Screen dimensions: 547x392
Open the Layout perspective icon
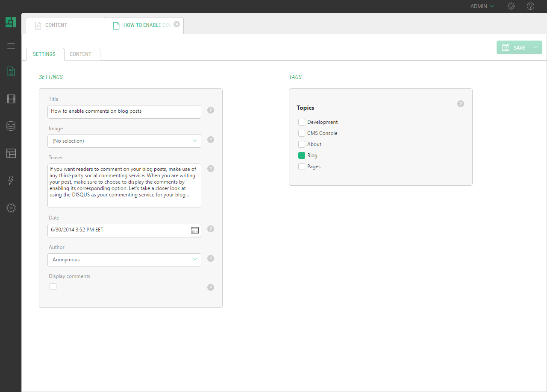click(x=11, y=153)
